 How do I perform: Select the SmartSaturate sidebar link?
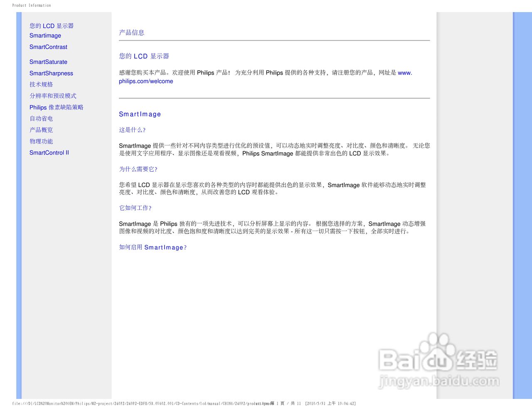click(48, 62)
